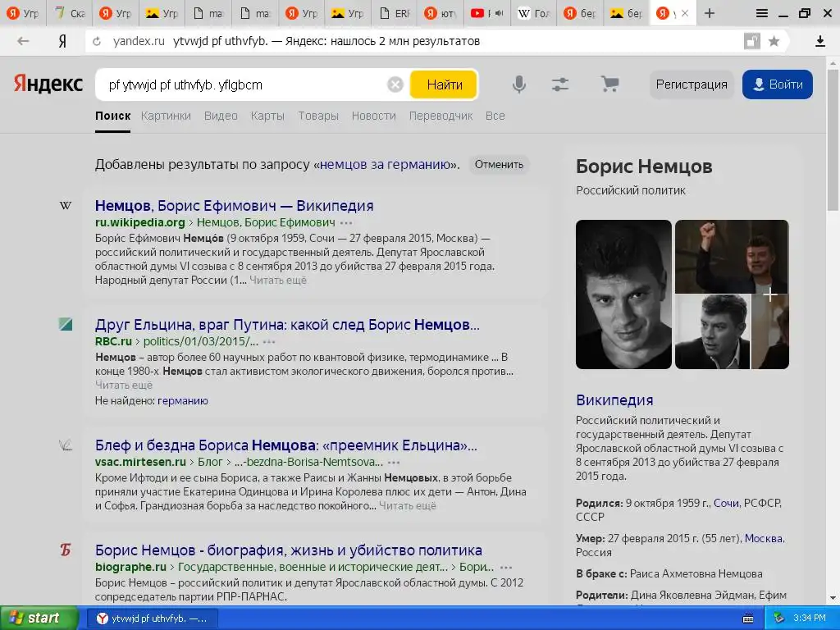Image resolution: width=840 pixels, height=630 pixels.
Task: Open the three-dot menu of the ru.wikipedia.org result
Action: pyautogui.click(x=347, y=223)
